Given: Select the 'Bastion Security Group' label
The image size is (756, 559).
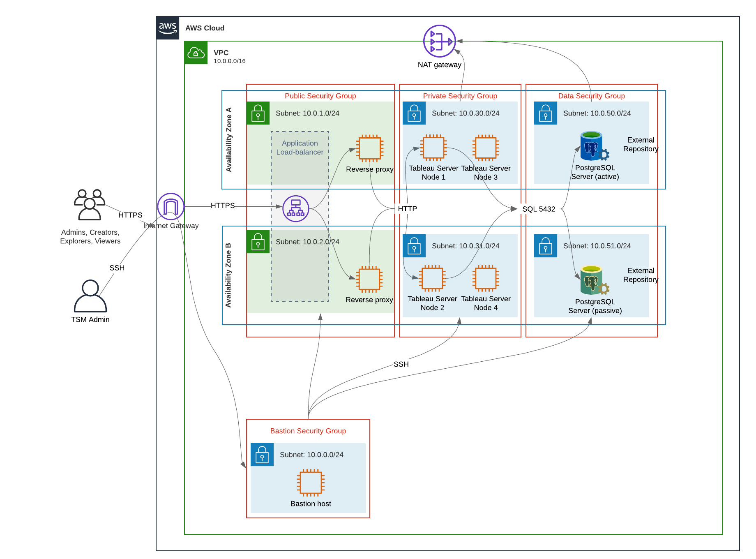Looking at the screenshot, I should point(308,431).
